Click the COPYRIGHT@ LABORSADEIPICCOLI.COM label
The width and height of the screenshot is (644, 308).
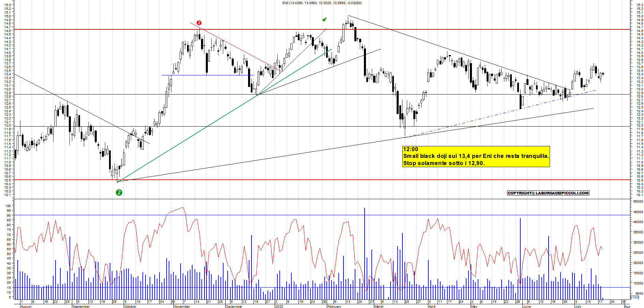click(x=548, y=193)
